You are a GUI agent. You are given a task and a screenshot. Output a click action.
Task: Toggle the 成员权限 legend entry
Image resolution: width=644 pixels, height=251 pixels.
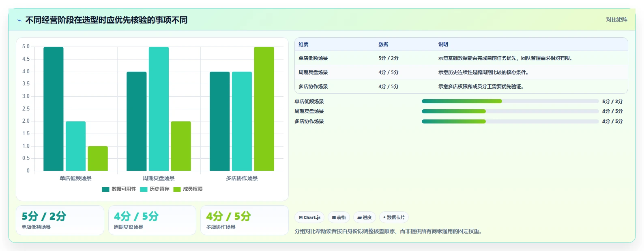tap(188, 189)
